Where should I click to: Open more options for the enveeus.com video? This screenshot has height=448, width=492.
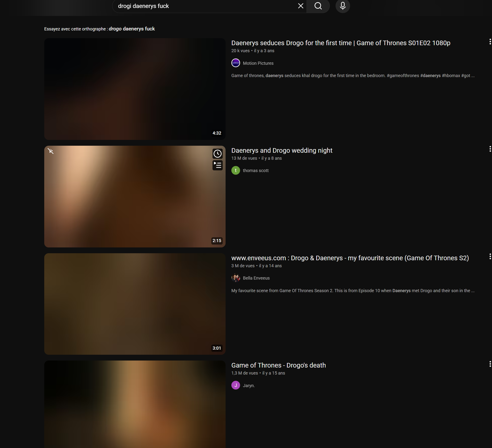490,256
